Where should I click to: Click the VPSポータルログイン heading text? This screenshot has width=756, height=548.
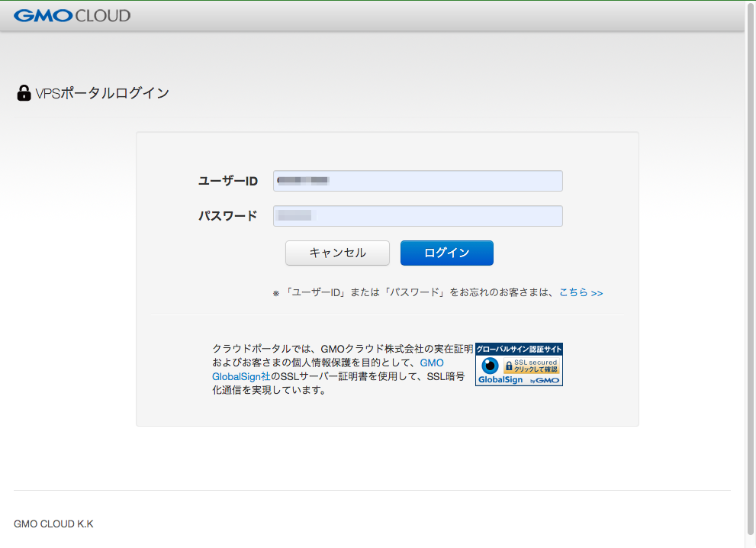tap(102, 94)
